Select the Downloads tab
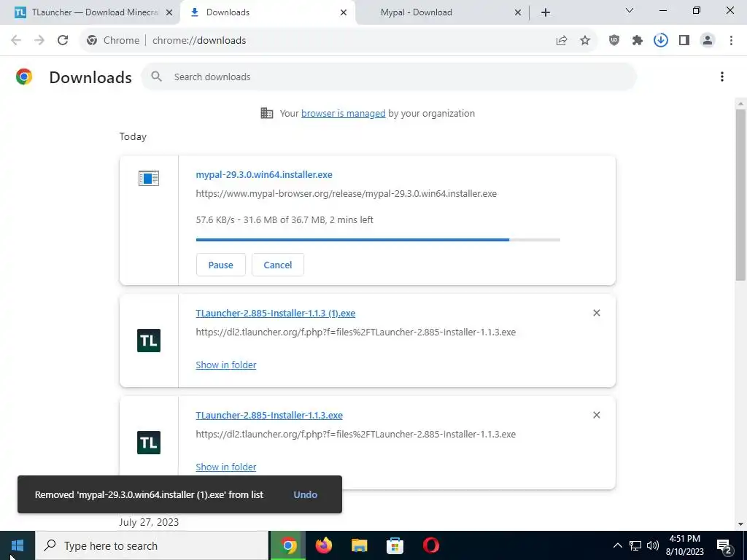The height and width of the screenshot is (560, 747). (x=266, y=12)
